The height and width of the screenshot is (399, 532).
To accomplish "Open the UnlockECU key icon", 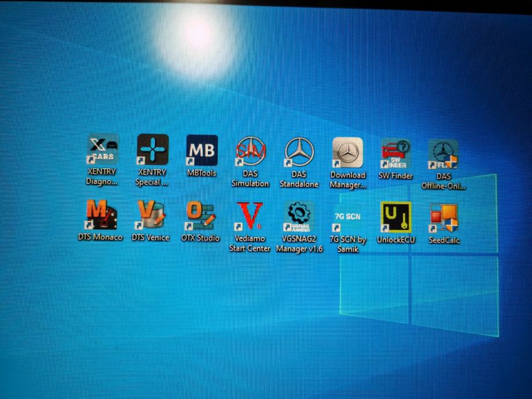I will point(396,217).
